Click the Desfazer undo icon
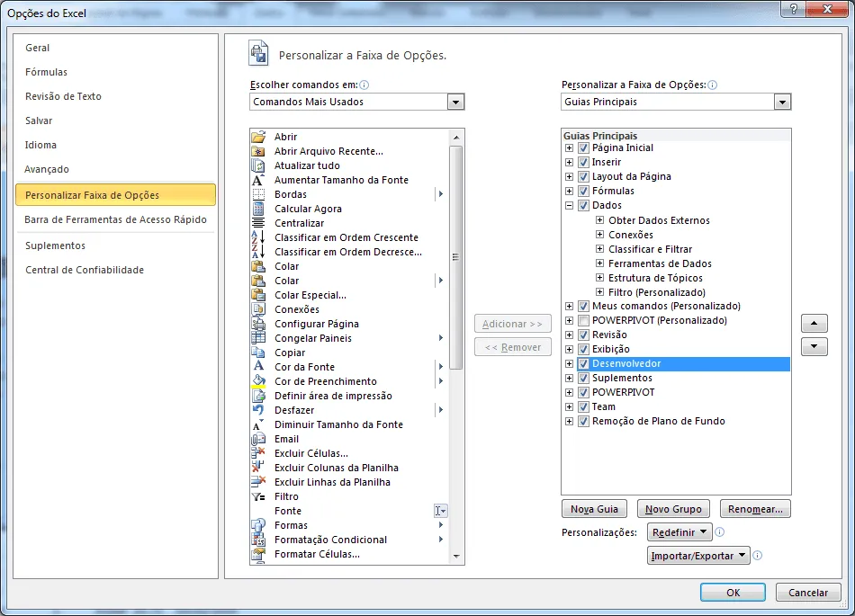Screen dimensions: 855x616 (x=258, y=410)
